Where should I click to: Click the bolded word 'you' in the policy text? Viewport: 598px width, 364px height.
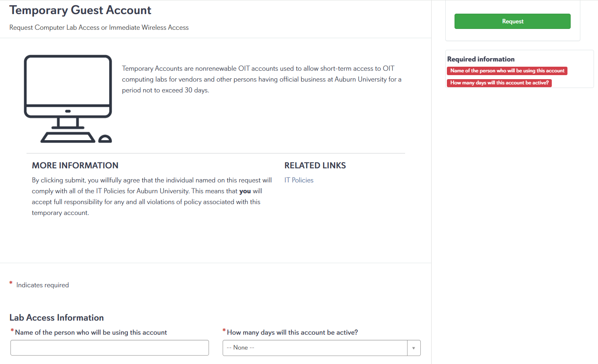[x=245, y=191]
